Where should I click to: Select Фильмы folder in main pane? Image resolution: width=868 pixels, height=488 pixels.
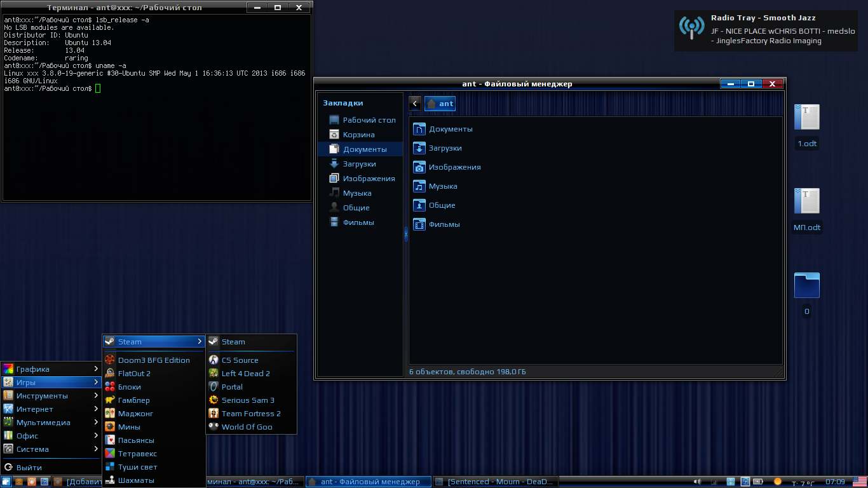pos(437,224)
